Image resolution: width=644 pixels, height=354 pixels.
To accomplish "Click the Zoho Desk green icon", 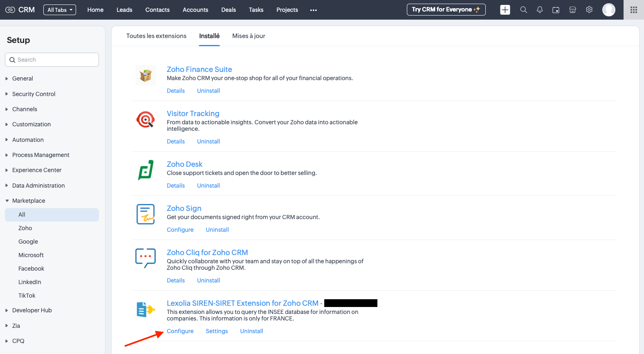I will coord(146,170).
